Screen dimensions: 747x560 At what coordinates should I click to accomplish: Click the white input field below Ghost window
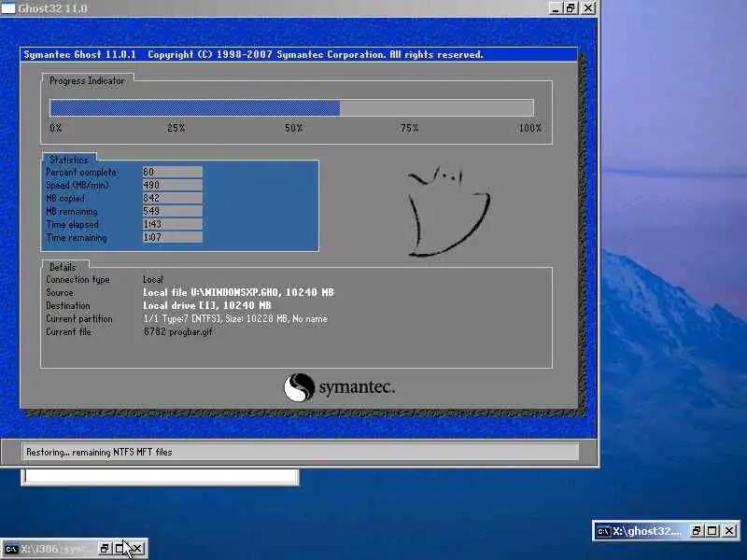coord(160,477)
